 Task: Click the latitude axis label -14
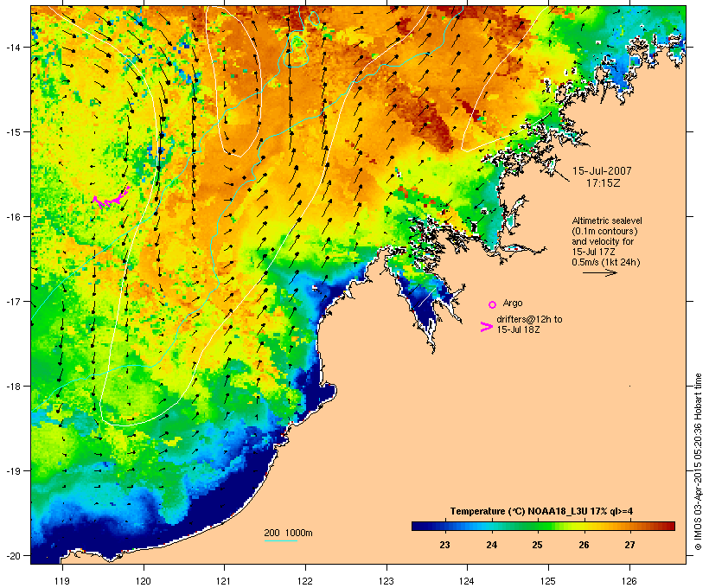coord(12,47)
